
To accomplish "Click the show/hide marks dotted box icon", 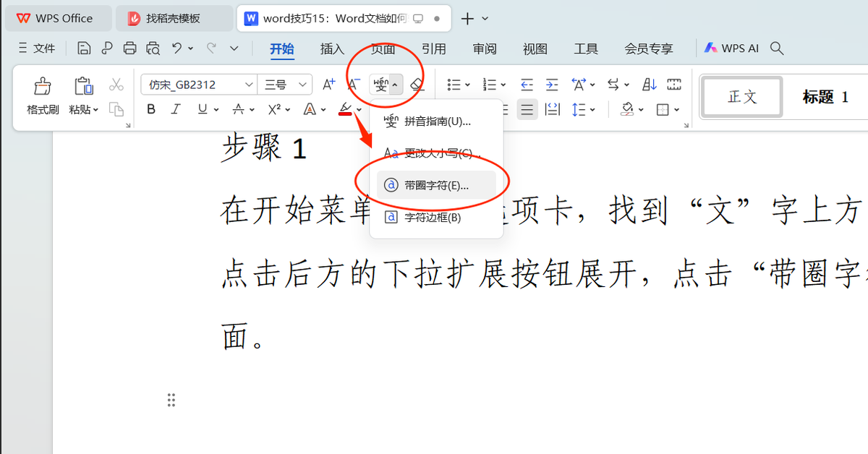I will (x=674, y=85).
